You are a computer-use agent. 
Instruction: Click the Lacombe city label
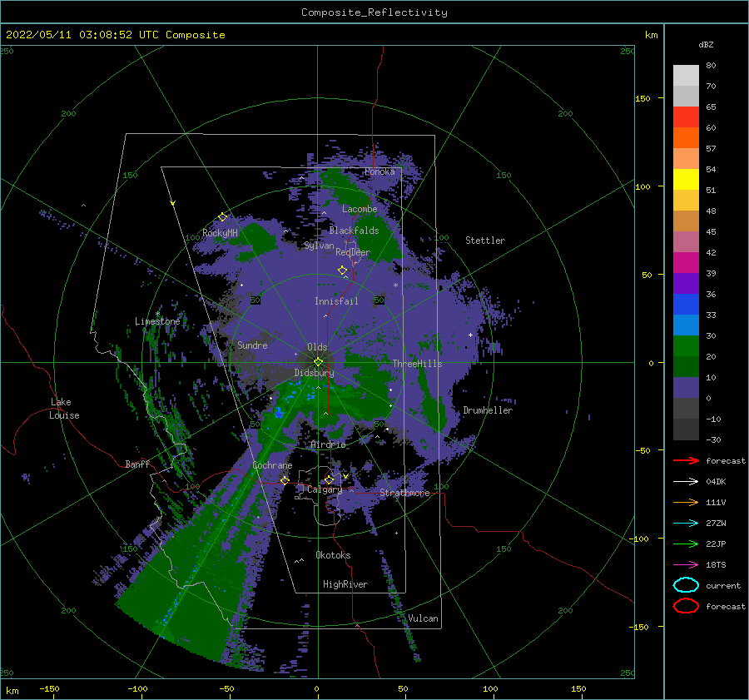click(x=360, y=209)
